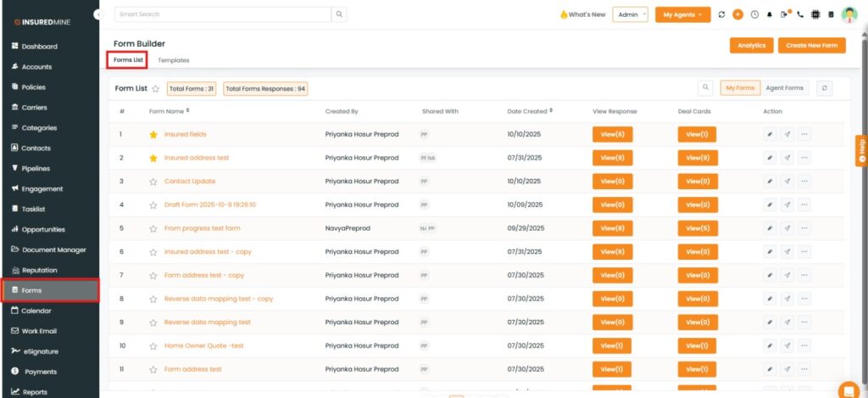Click the Smart Search input field

[222, 14]
